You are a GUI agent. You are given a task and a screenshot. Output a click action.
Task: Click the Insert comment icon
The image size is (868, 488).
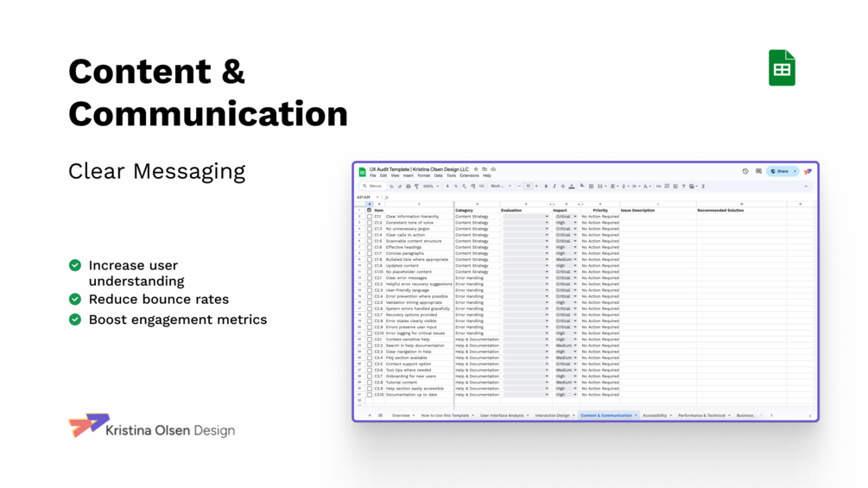pos(667,186)
